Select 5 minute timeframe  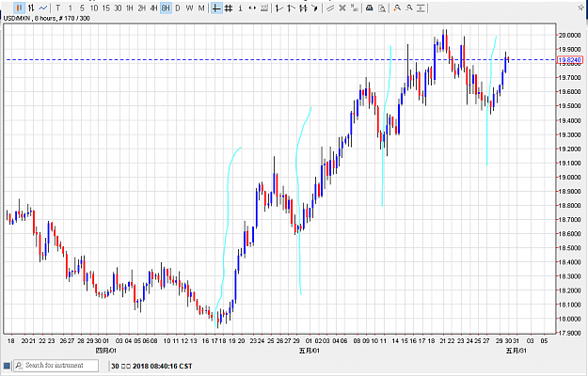[x=82, y=8]
